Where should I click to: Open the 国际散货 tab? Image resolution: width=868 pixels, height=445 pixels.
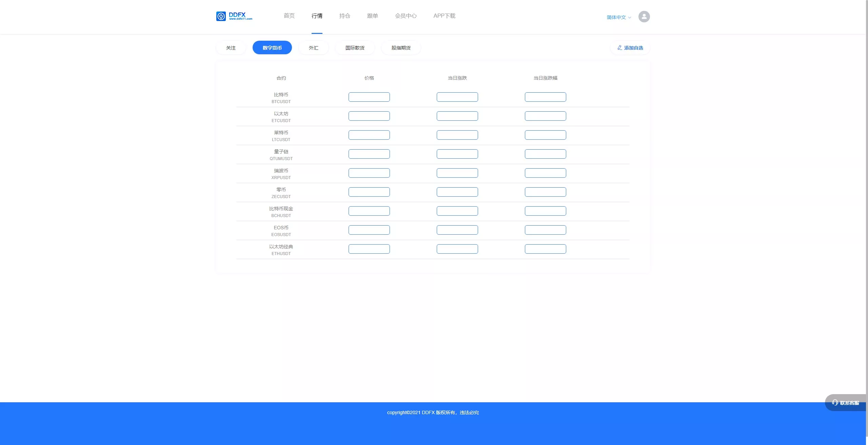(355, 48)
